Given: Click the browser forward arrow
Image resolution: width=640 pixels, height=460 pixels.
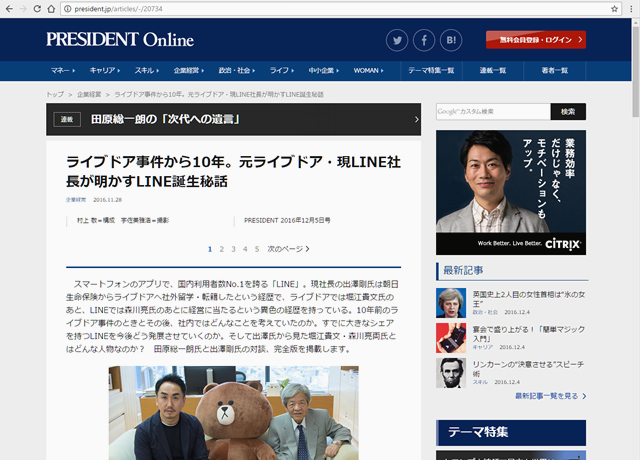Looking at the screenshot, I should [x=30, y=8].
